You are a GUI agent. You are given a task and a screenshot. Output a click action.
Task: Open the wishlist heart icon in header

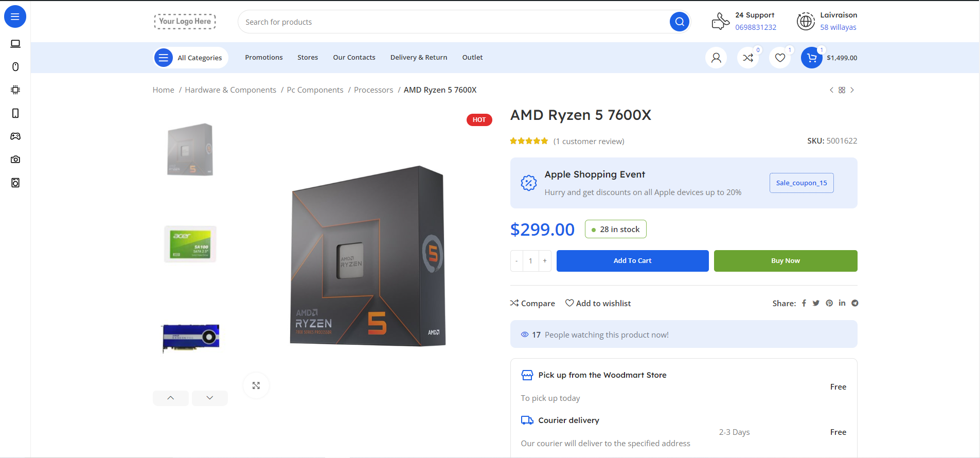(780, 58)
